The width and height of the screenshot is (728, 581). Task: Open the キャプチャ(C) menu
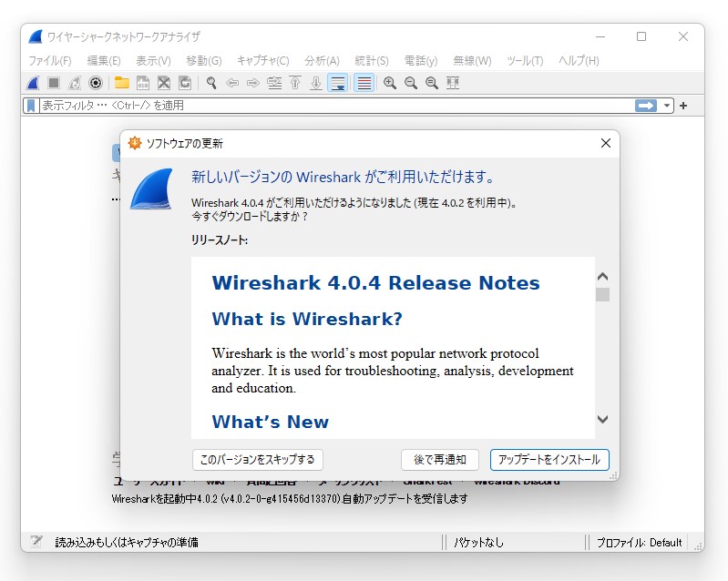click(263, 61)
